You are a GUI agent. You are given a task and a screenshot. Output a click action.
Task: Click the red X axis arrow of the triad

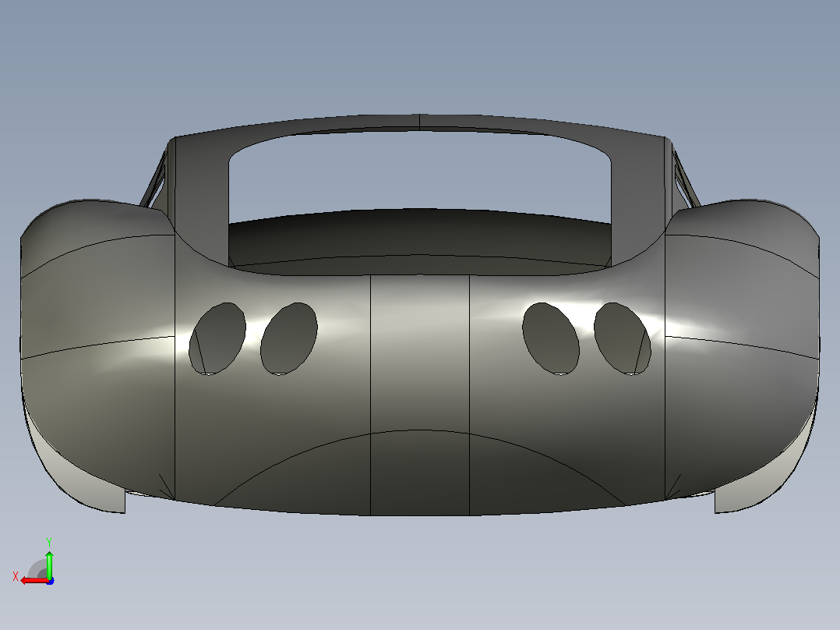coord(34,581)
